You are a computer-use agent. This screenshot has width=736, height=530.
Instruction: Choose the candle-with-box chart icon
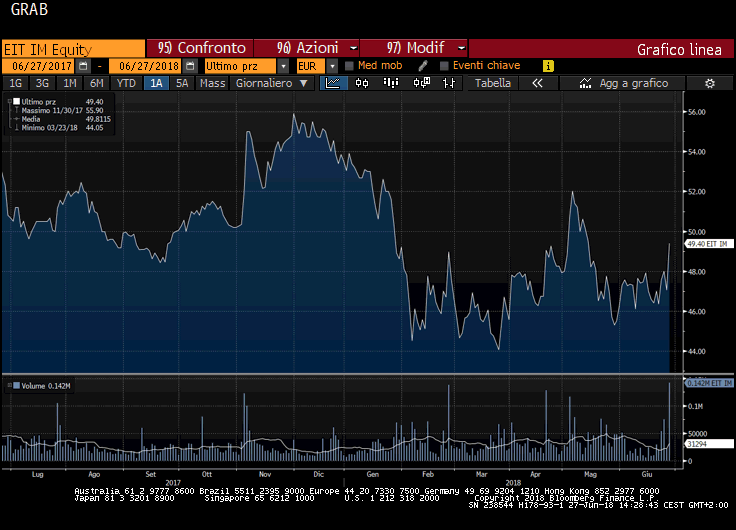[421, 83]
